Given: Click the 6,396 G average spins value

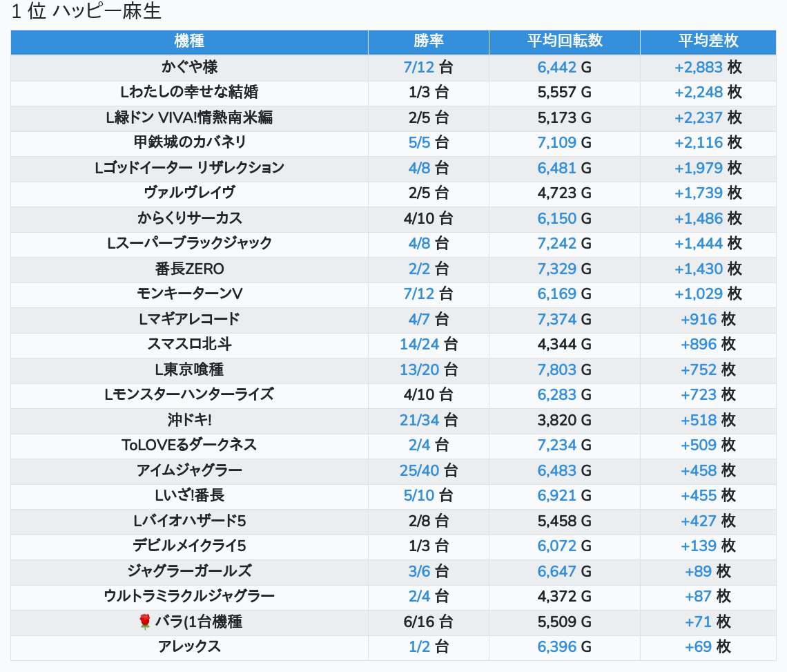Looking at the screenshot, I should click(565, 647).
